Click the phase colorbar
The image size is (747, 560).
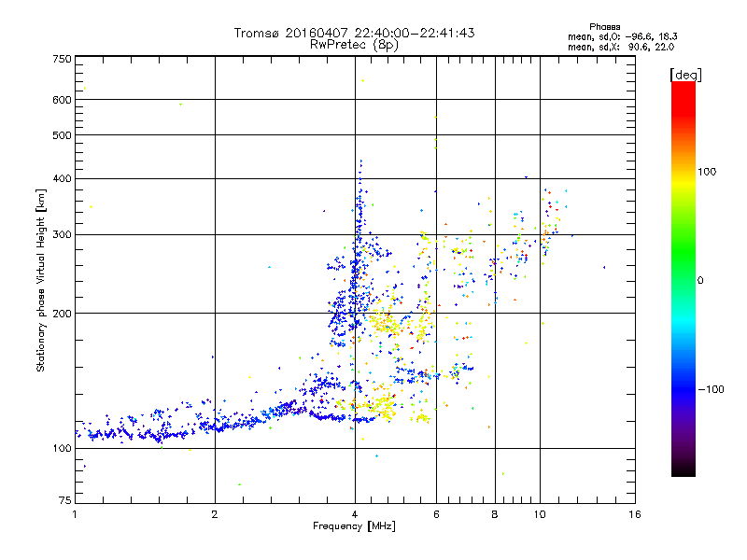[x=684, y=279]
